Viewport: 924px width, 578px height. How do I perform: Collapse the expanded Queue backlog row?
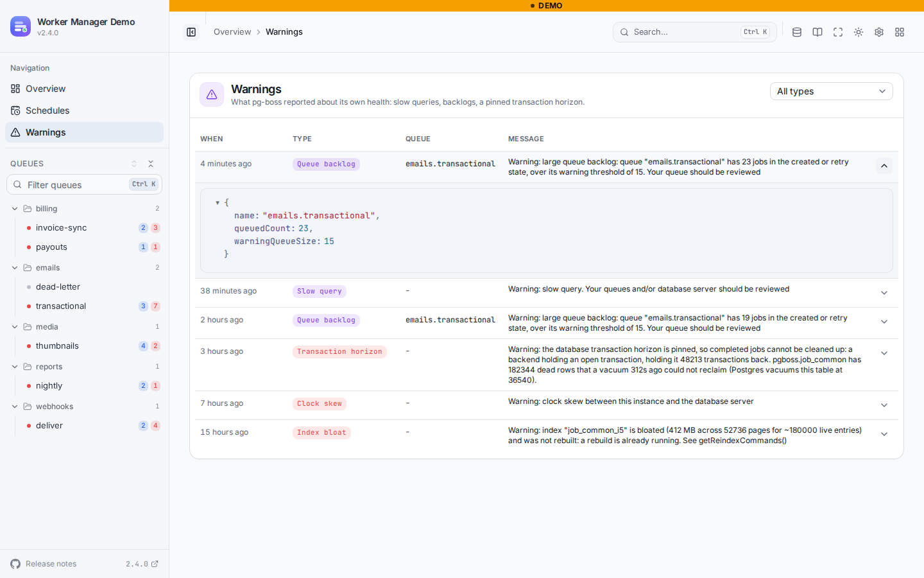pos(884,166)
